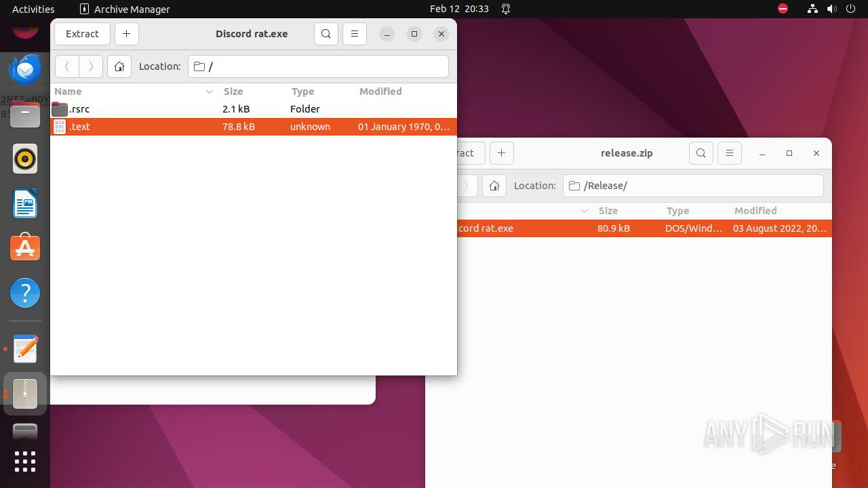Click the 80.9 kB size value
868x488 pixels.
(614, 228)
